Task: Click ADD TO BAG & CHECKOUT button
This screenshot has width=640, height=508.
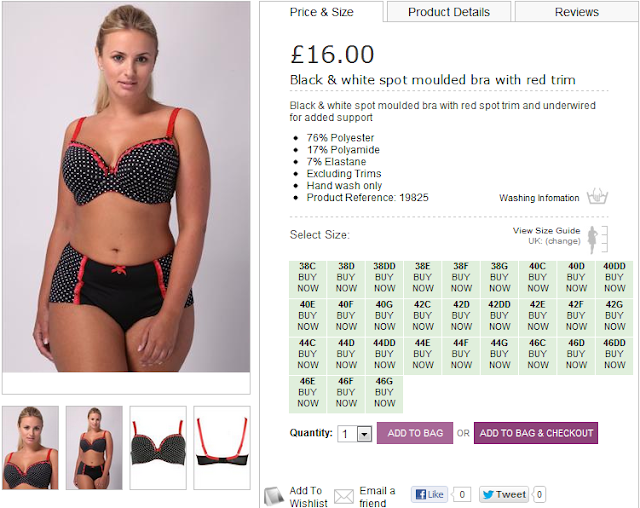Action: coord(536,433)
